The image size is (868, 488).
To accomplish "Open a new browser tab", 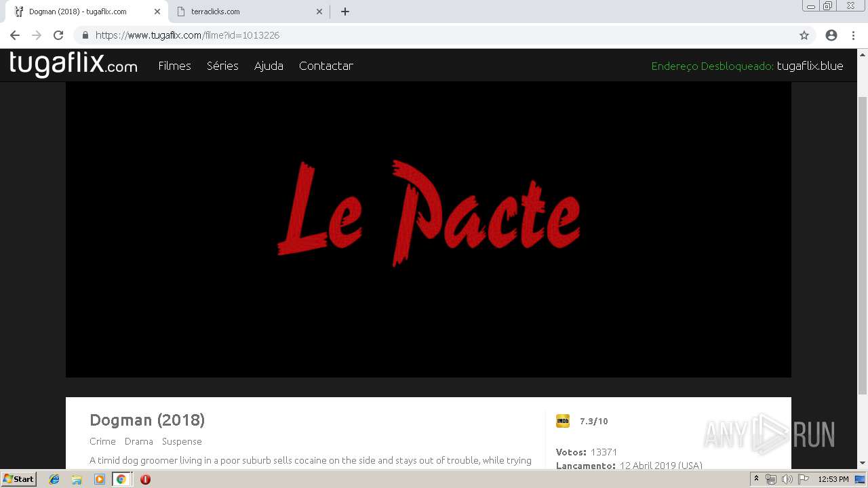I will tap(345, 12).
